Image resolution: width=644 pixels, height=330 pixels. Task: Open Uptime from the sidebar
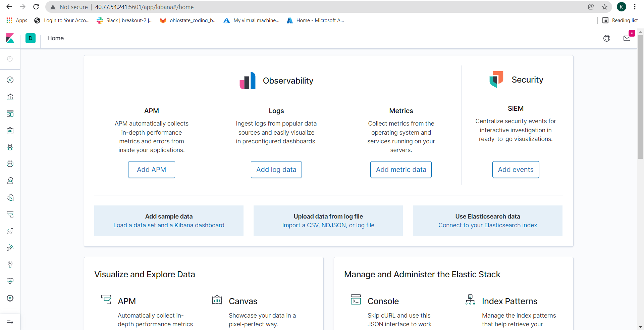point(10,231)
